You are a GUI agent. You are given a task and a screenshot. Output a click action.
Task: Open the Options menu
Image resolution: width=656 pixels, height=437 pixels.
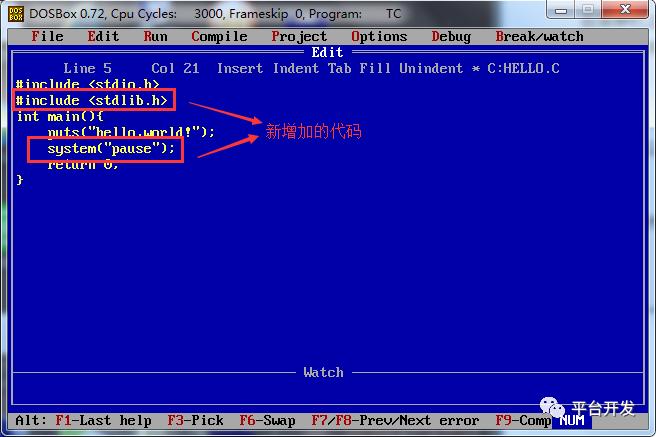click(x=379, y=37)
